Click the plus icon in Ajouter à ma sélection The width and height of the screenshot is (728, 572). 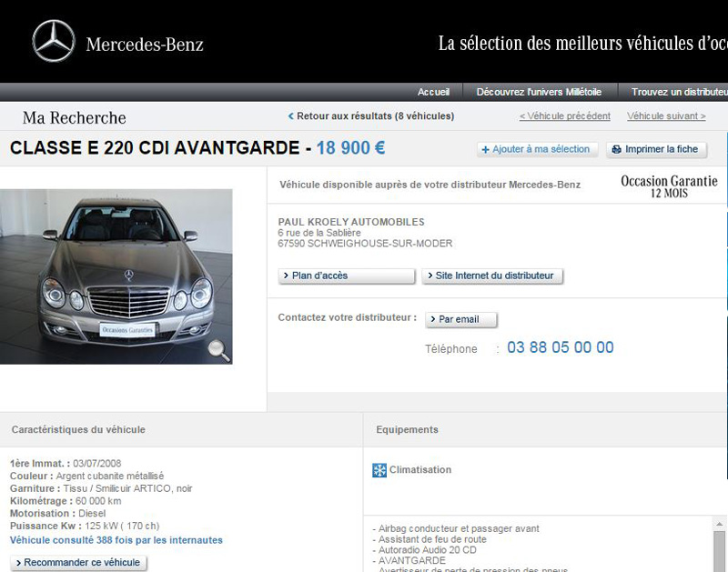pyautogui.click(x=486, y=149)
